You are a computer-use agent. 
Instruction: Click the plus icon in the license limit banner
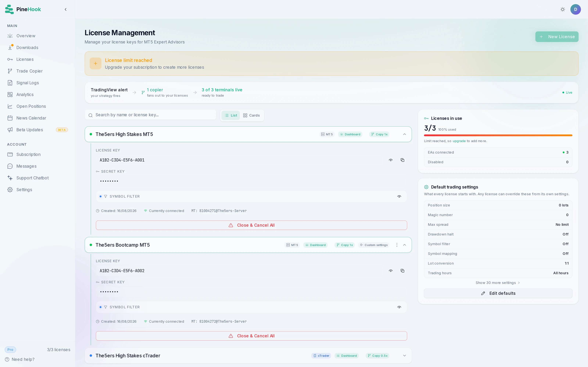click(x=96, y=63)
